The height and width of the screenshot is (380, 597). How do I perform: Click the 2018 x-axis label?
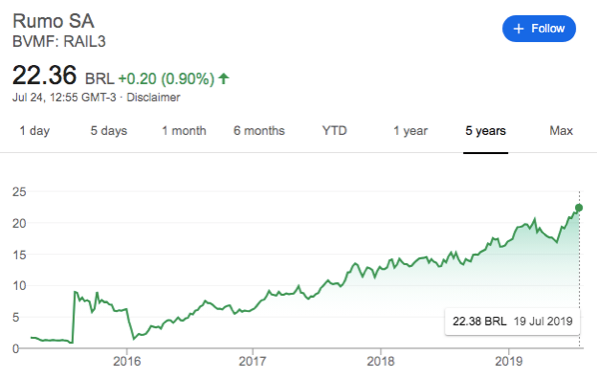(380, 361)
